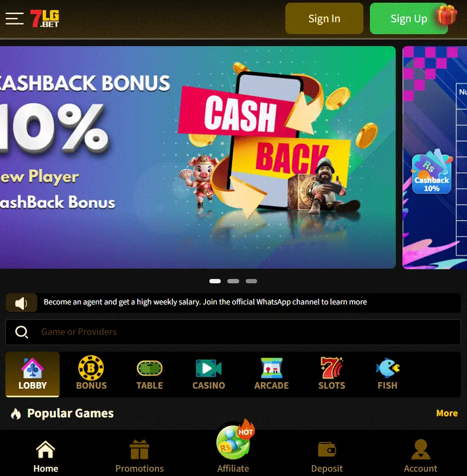The height and width of the screenshot is (476, 467).
Task: Click the 7LG.BET logo
Action: click(44, 18)
